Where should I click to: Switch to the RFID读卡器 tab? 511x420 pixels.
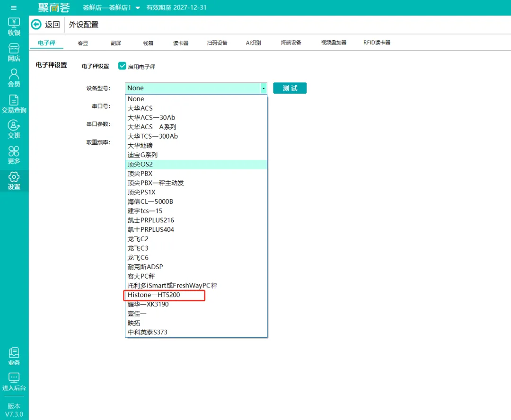coord(377,43)
